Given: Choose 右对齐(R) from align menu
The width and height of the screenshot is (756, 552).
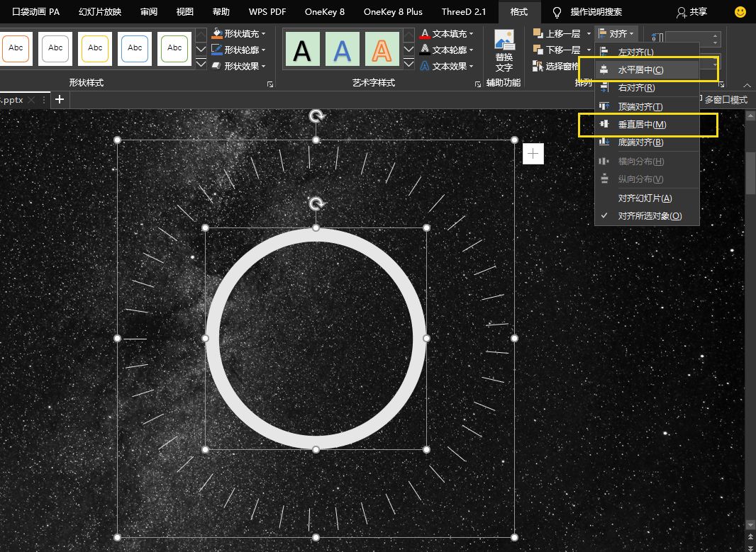Looking at the screenshot, I should tap(647, 88).
